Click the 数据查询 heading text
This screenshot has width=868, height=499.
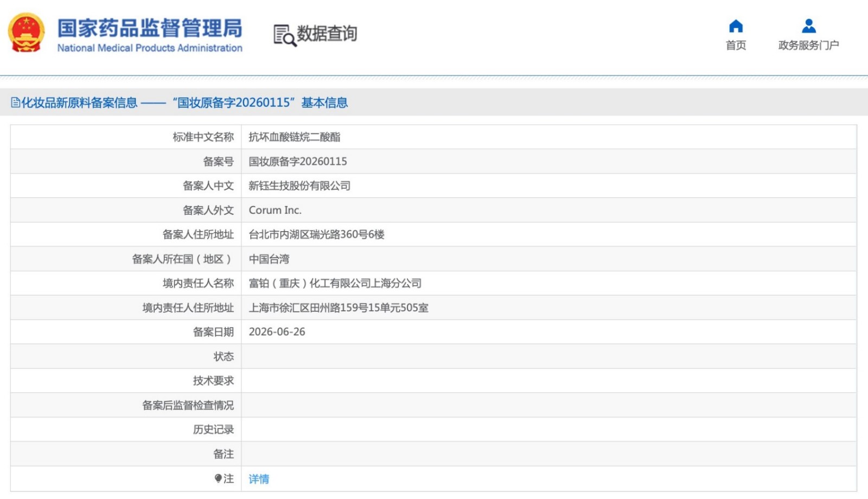[x=327, y=34]
